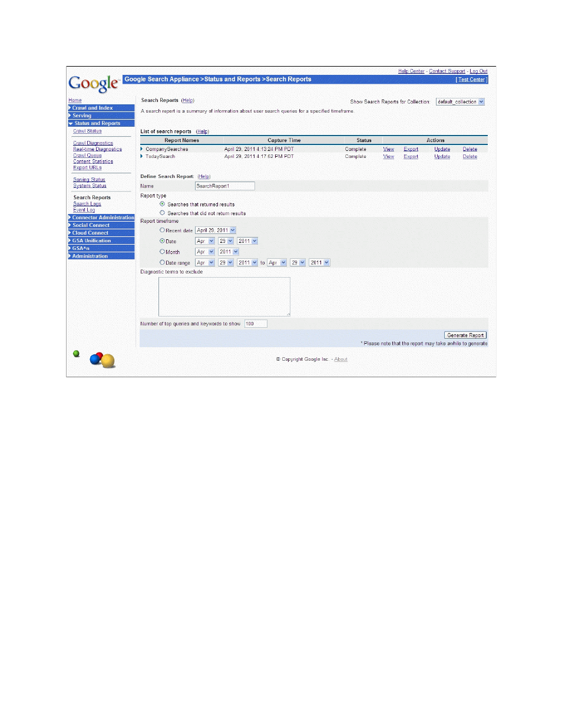Select Searches that did not return results

click(162, 213)
